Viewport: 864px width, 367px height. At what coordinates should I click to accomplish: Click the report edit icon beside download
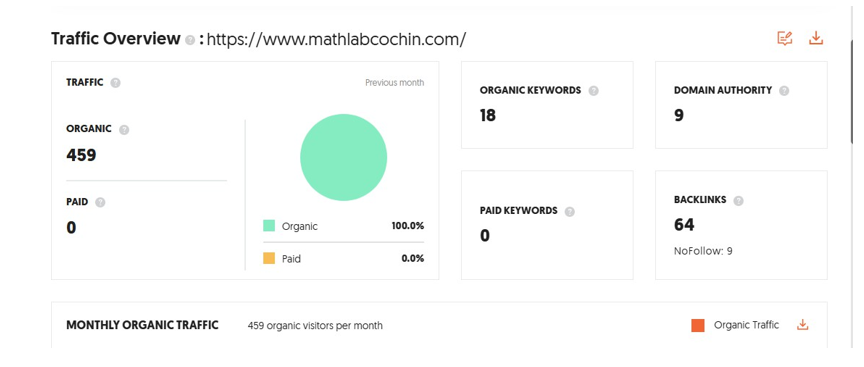tap(785, 38)
